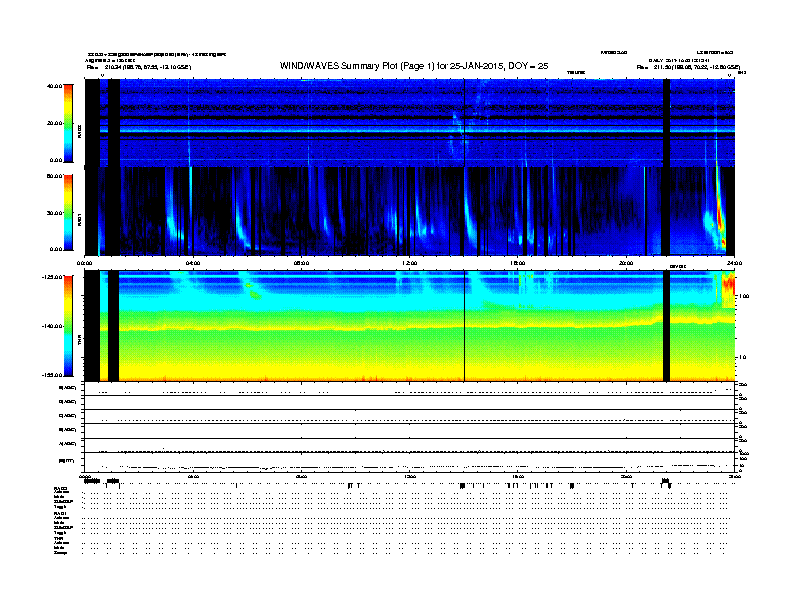Click 24:00 tick label below RAD1 spectrogram
Viewport: 792px width, 612px height.
(734, 263)
